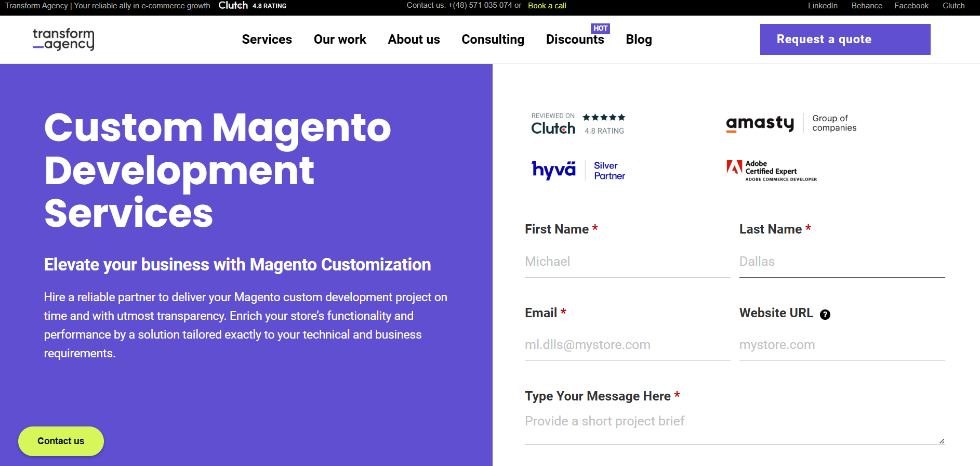Open the LinkedIn link

tap(823, 6)
